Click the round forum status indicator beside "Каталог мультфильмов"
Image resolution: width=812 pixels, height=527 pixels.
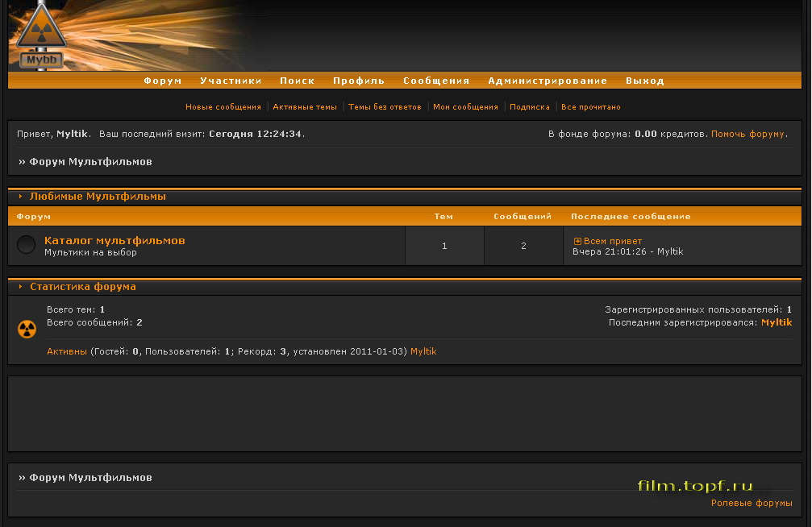coord(25,243)
